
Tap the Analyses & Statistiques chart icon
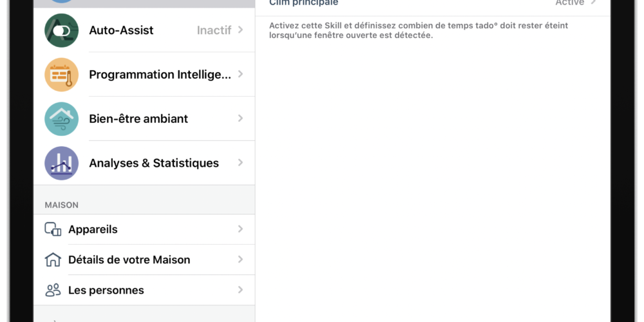pos(62,163)
